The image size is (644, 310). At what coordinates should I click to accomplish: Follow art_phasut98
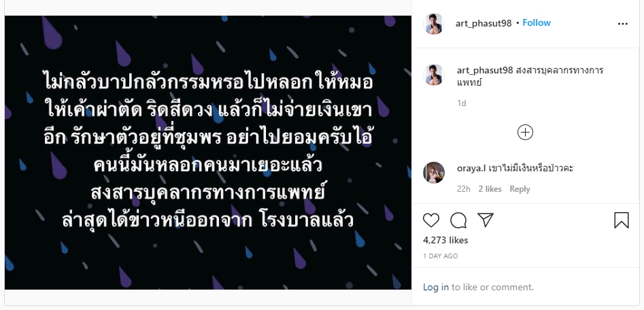tap(537, 23)
